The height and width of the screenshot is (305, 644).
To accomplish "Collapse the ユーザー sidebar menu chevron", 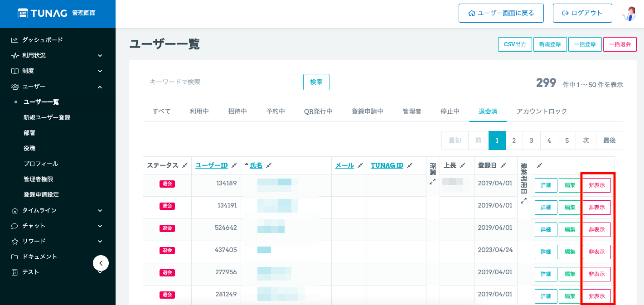I will coord(100,87).
